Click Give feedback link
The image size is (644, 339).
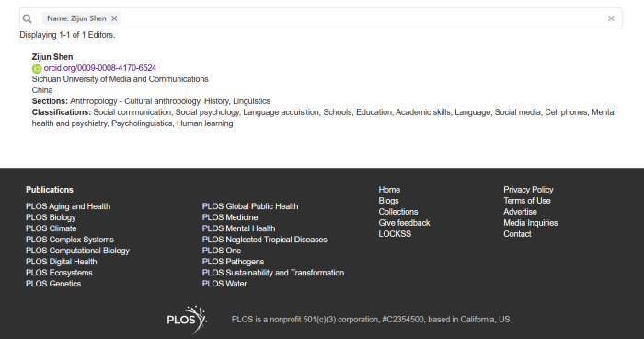point(404,223)
